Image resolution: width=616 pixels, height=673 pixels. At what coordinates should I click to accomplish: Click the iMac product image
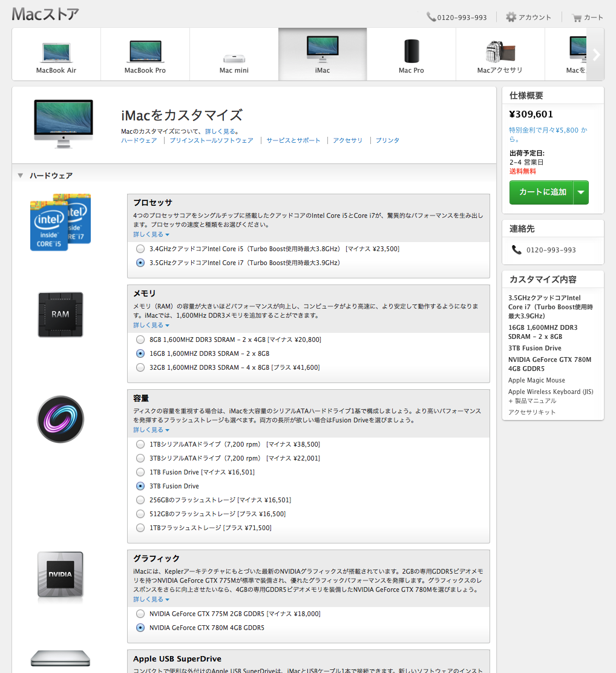click(64, 124)
